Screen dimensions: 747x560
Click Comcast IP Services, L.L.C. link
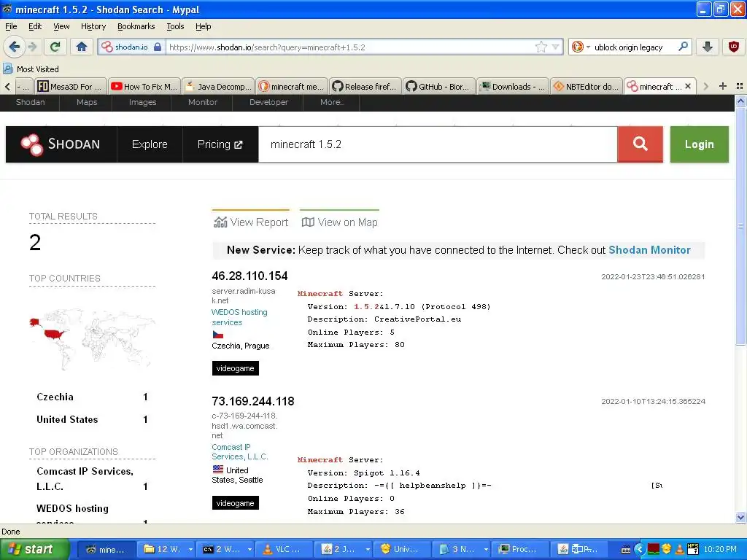(x=240, y=451)
